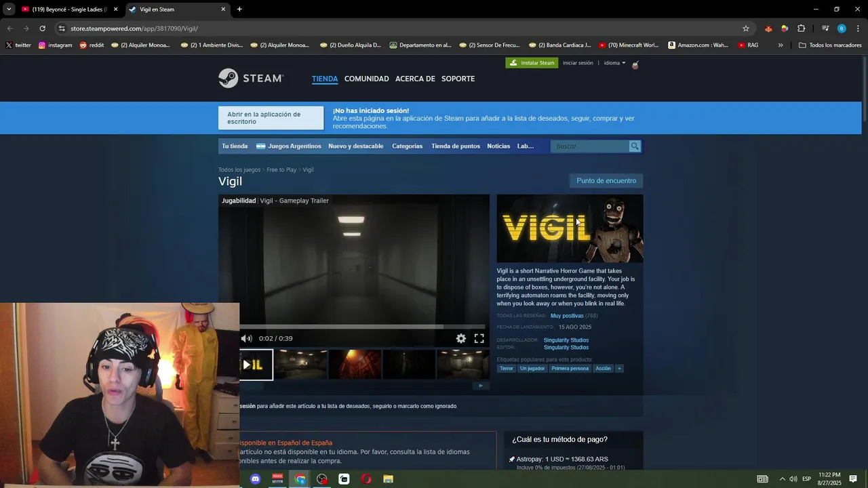Open the Singularity Studios developer link
The width and height of the screenshot is (868, 488).
point(566,340)
